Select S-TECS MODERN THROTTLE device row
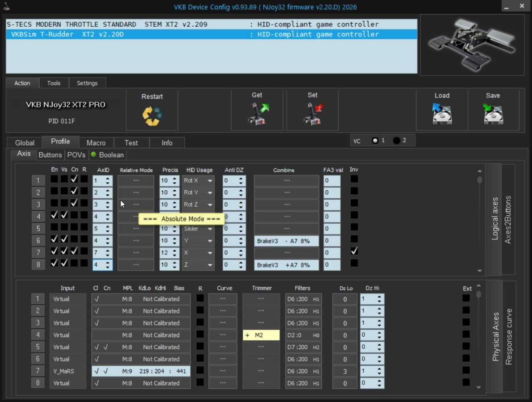This screenshot has height=402, width=532. pyautogui.click(x=212, y=25)
